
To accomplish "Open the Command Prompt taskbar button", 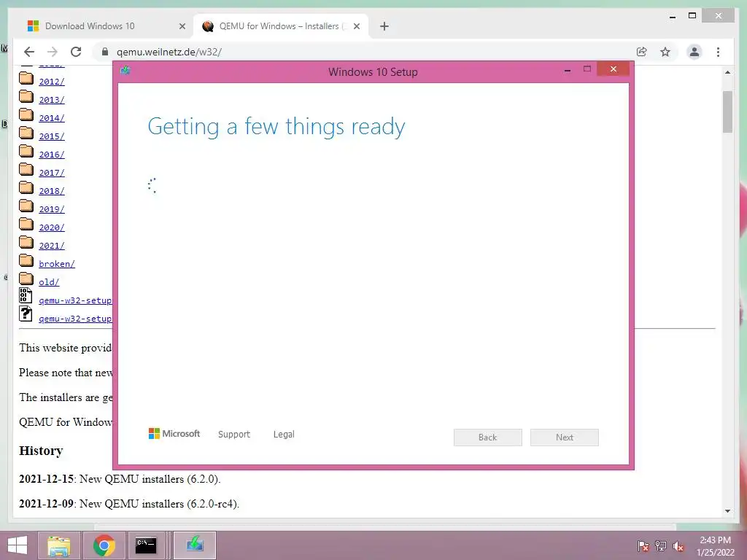I will (146, 545).
